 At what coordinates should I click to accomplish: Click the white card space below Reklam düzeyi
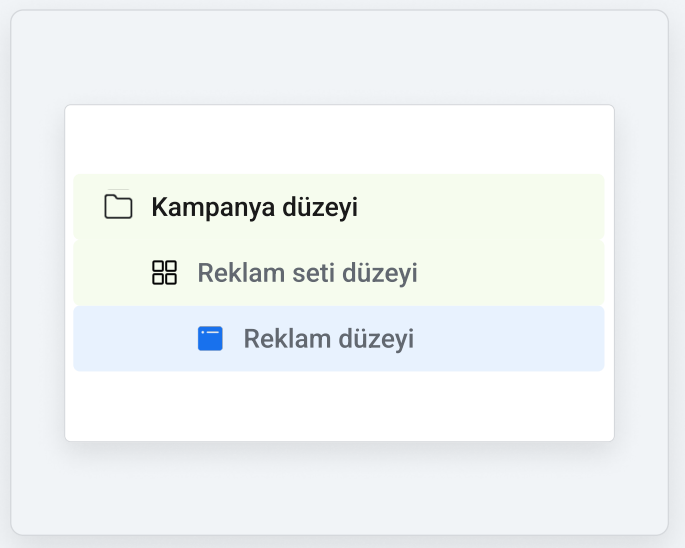tap(339, 406)
